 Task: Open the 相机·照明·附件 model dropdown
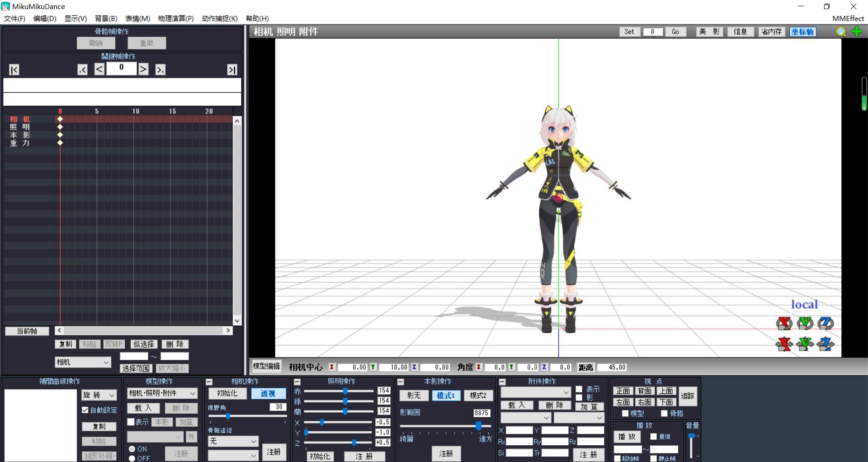point(162,393)
